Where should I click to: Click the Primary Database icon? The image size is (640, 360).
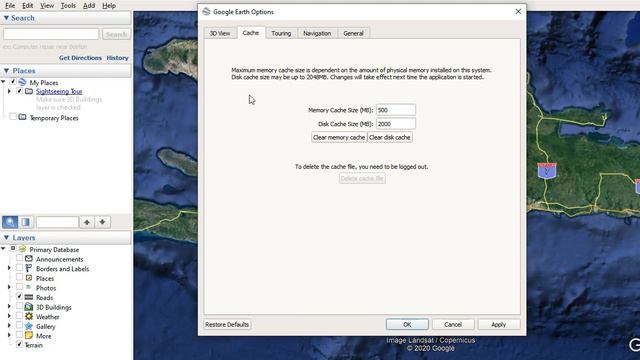(22, 249)
